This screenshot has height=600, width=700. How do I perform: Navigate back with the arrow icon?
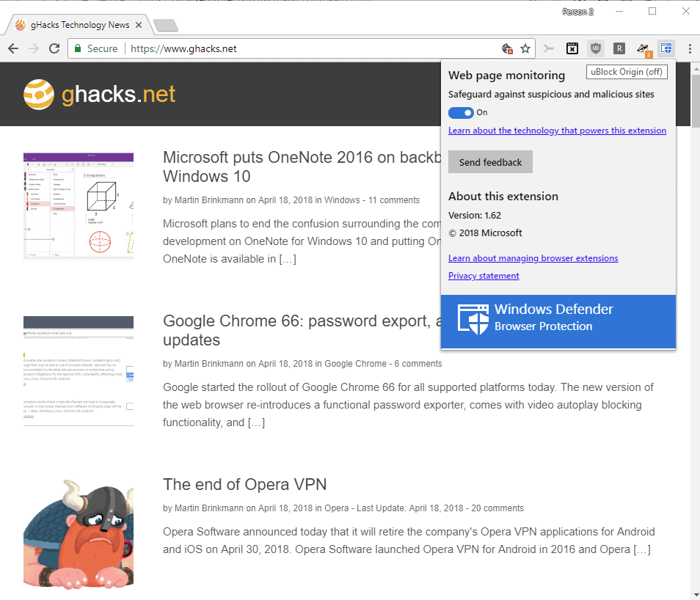pyautogui.click(x=14, y=48)
